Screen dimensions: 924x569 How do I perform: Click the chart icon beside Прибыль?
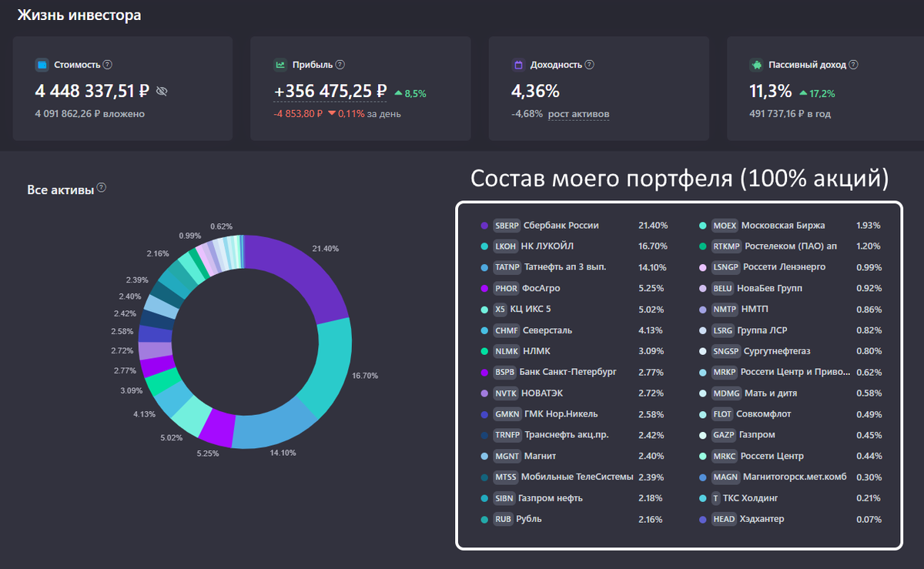click(x=280, y=65)
